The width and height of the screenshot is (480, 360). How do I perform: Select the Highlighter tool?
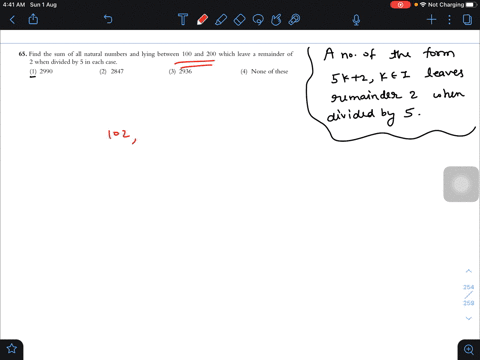(x=221, y=20)
